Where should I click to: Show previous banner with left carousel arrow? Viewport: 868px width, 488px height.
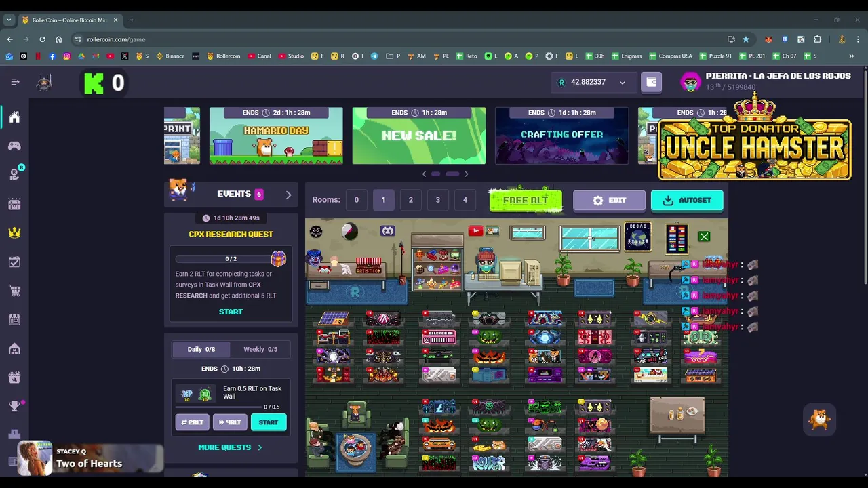425,174
